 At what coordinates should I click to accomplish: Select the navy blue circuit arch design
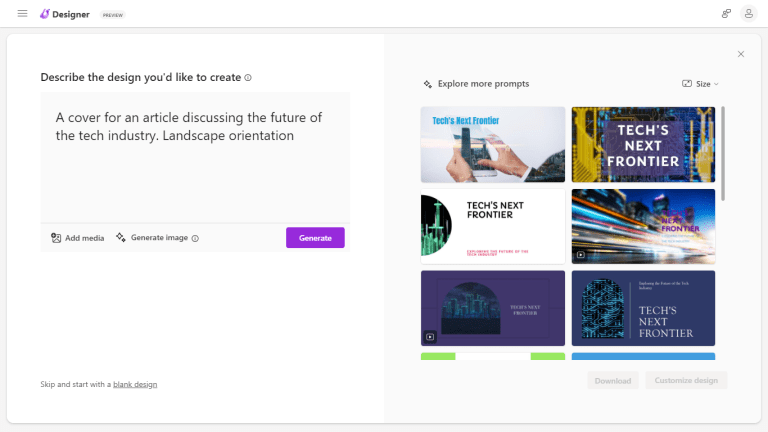point(643,308)
